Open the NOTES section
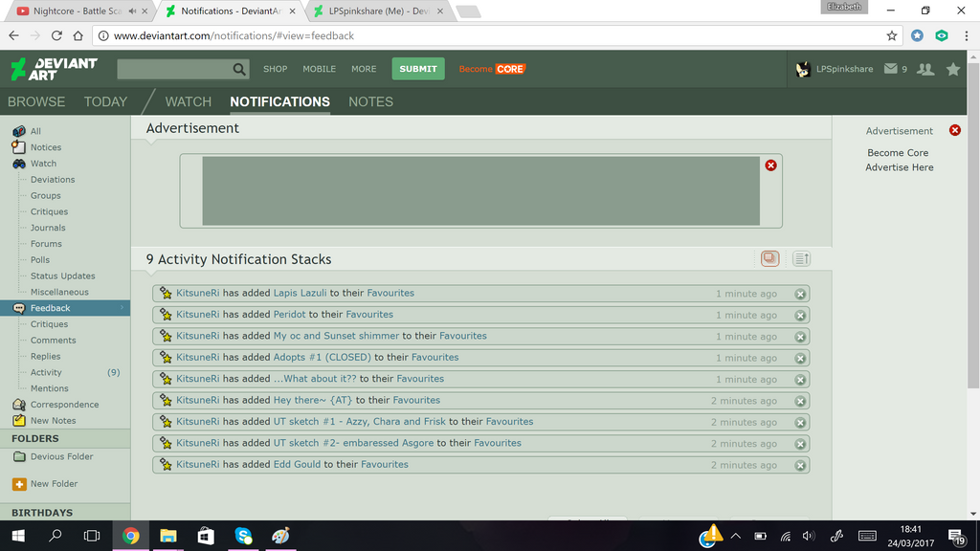Screen dimensions: 980x551 point(370,101)
